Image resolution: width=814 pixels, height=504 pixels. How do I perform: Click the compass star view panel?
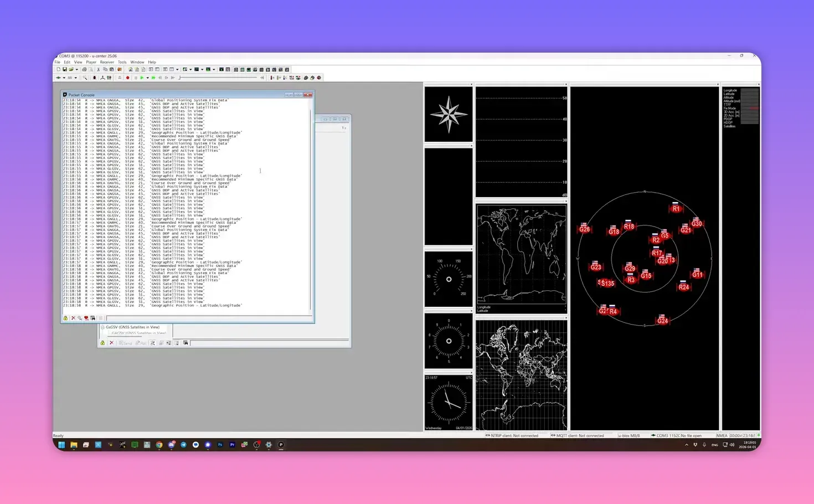coord(449,115)
